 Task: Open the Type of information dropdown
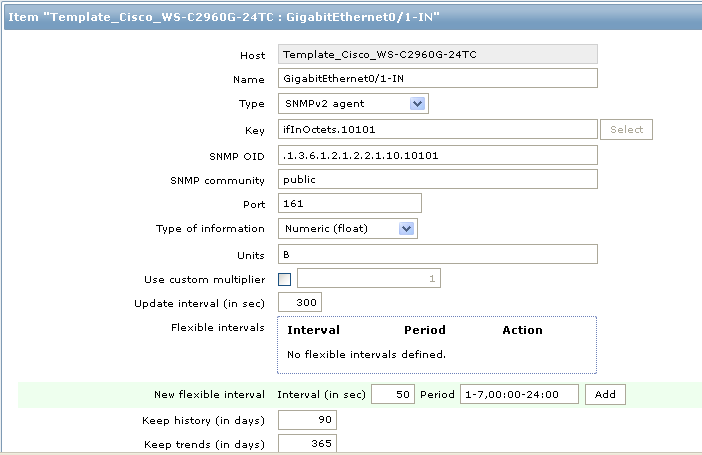click(347, 228)
